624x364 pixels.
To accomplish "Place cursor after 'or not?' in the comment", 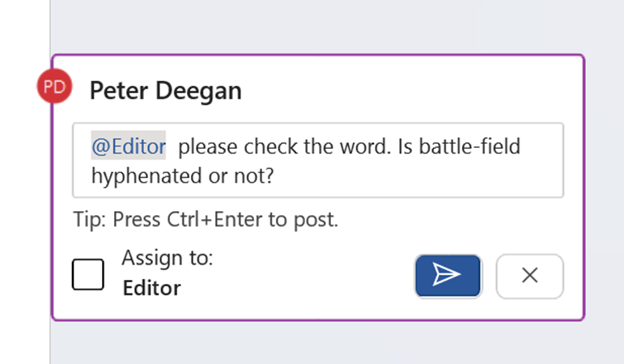I will (x=274, y=174).
